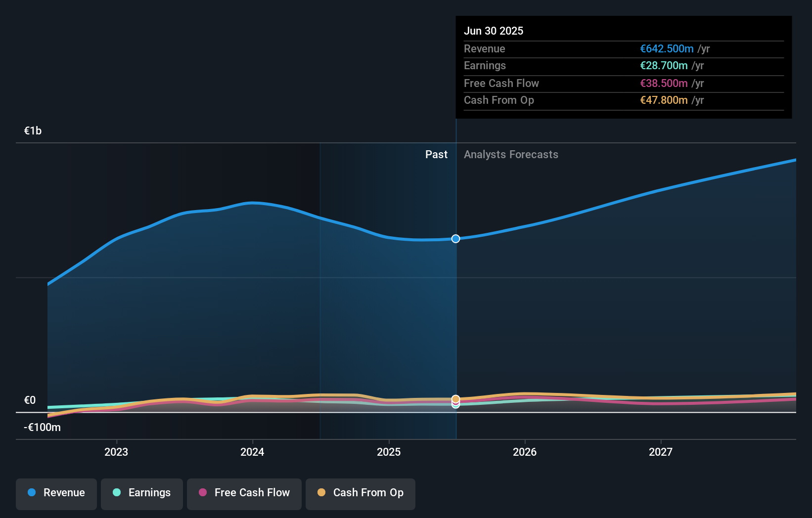Click the 2024 x-axis label
This screenshot has height=518, width=812.
tap(252, 452)
